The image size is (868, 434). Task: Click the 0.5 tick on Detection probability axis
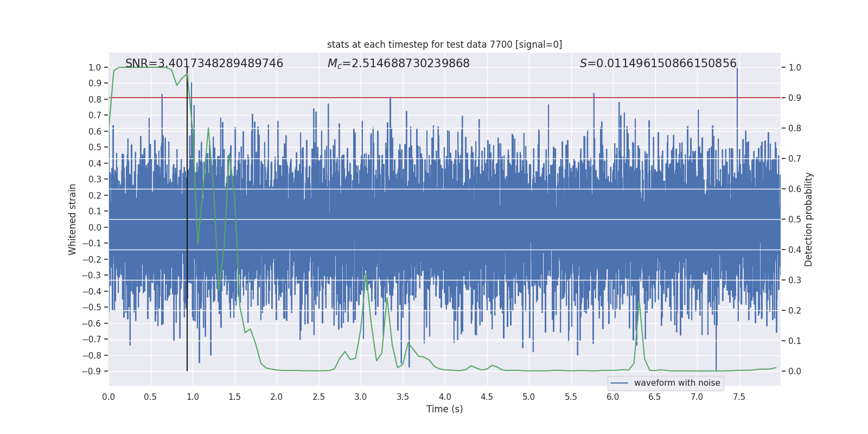coord(795,220)
